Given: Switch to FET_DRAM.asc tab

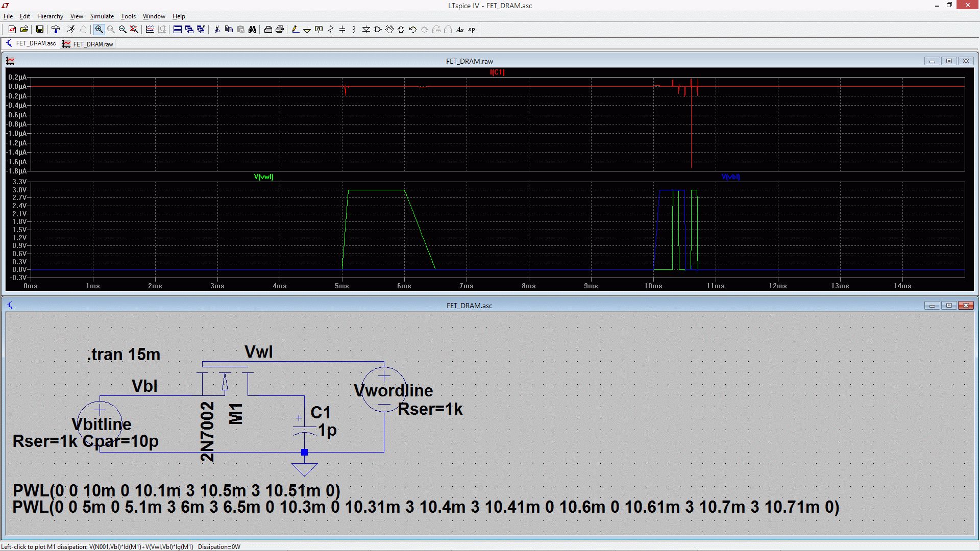Looking at the screenshot, I should coord(31,43).
